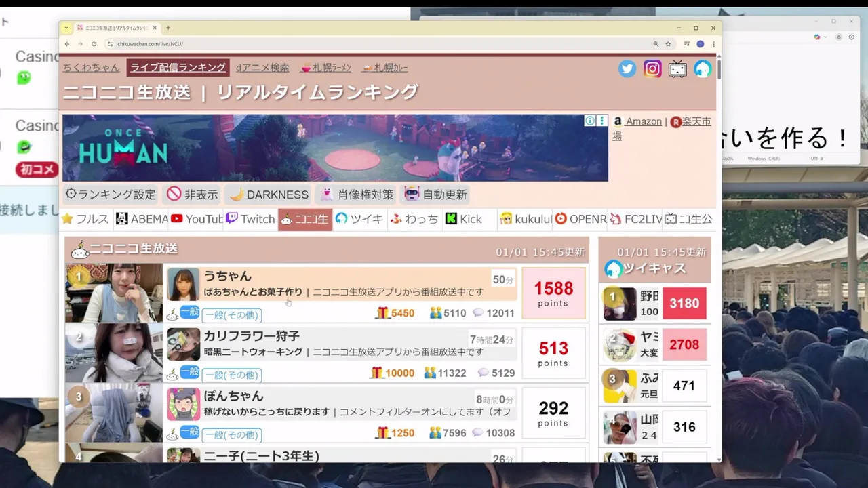The height and width of the screenshot is (488, 868).
Task: Open the Niconico TV icon link
Action: [x=677, y=68]
